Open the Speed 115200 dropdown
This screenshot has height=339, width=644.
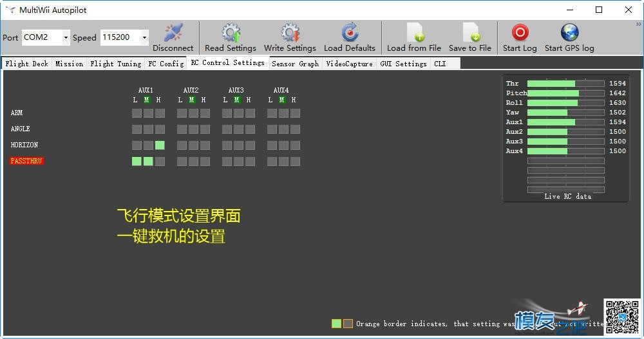coord(144,37)
